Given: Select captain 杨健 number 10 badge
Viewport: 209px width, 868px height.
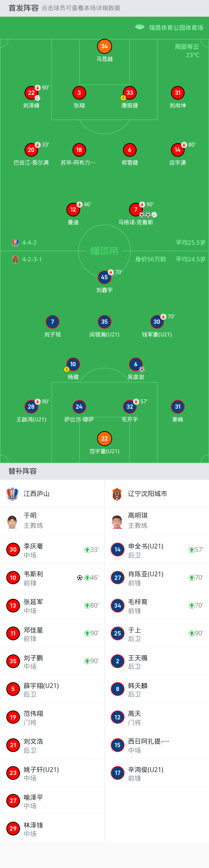Looking at the screenshot, I should click(73, 364).
